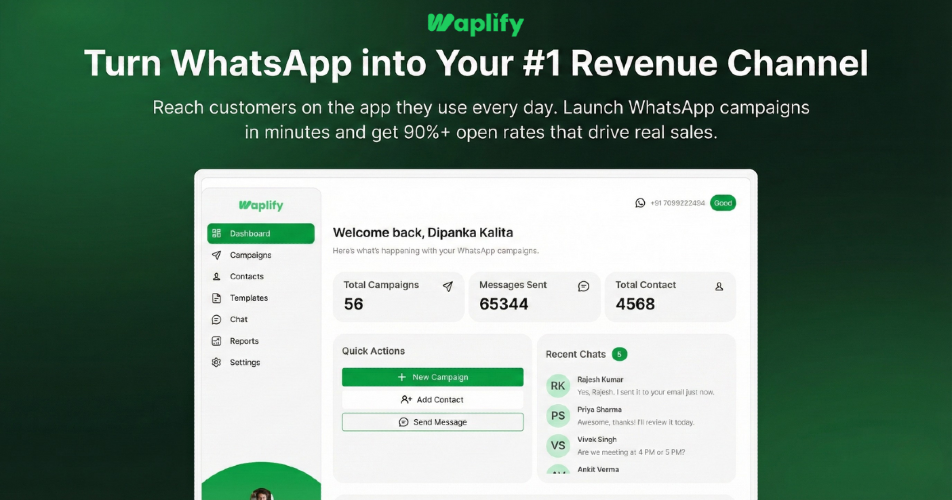Image resolution: width=952 pixels, height=500 pixels.
Task: Click the VS avatar
Action: coord(558,445)
